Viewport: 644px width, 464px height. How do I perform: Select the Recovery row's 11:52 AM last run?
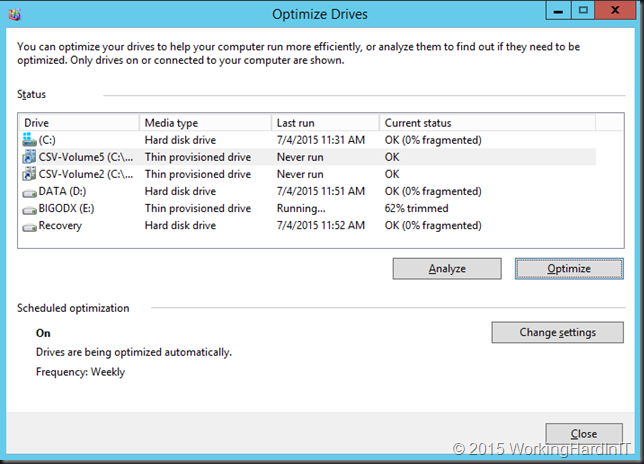[x=321, y=225]
